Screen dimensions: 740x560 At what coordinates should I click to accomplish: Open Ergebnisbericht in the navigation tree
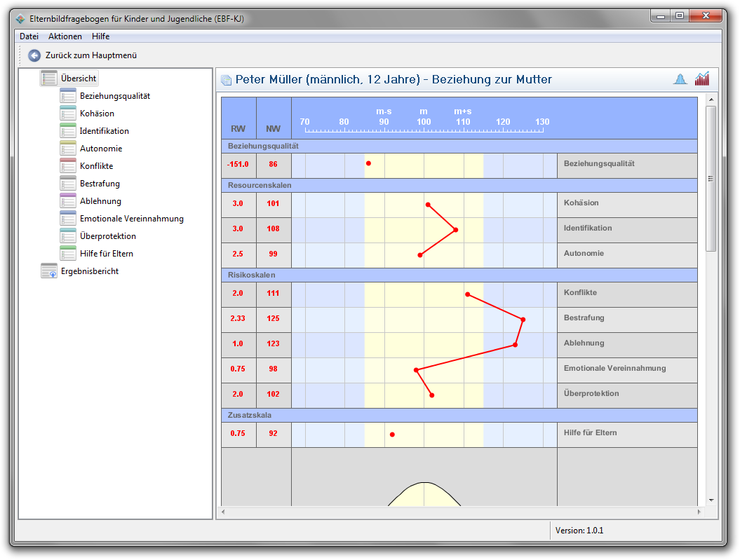[90, 271]
